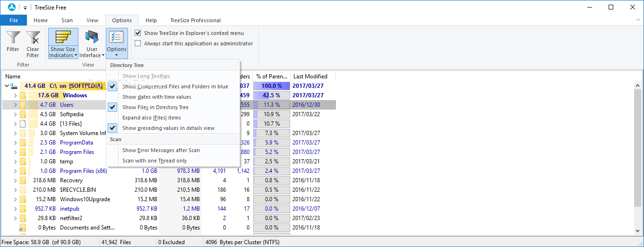Toggle Show Compressed Files and Folders in blue

[173, 86]
